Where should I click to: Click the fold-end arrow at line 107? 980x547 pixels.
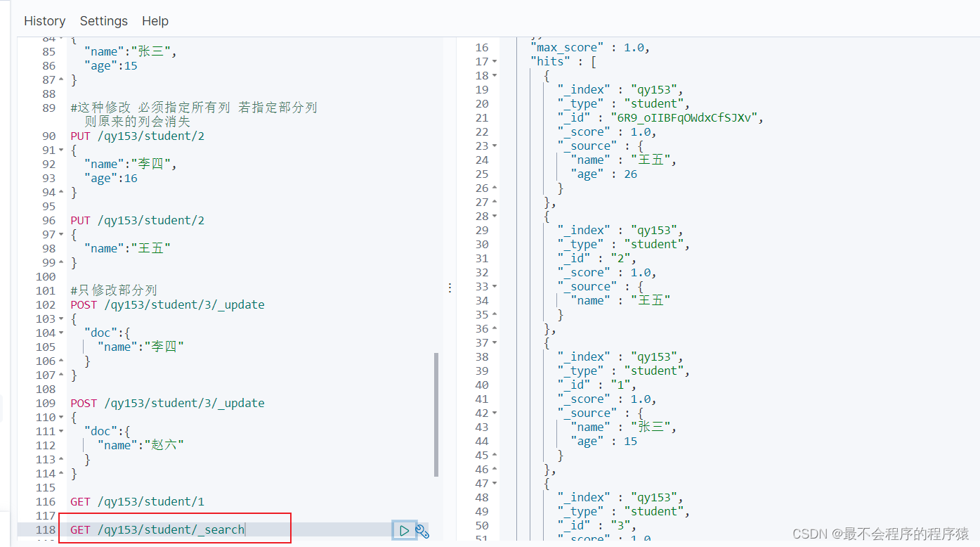pos(61,375)
